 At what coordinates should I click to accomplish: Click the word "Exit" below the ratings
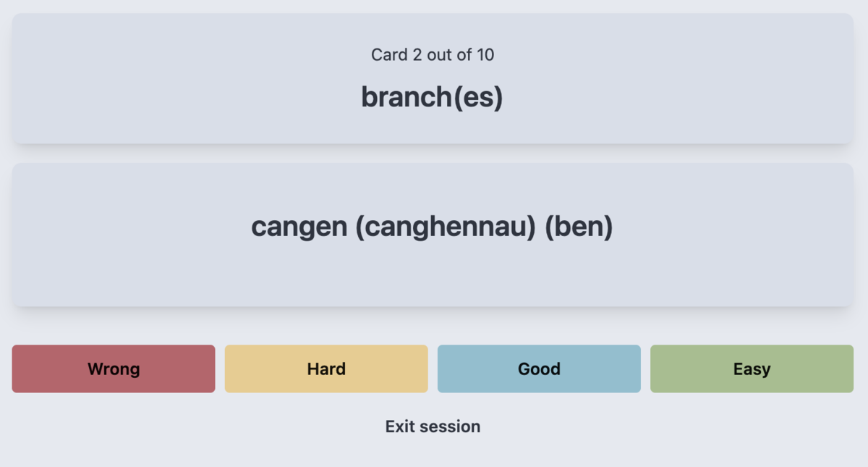[401, 426]
